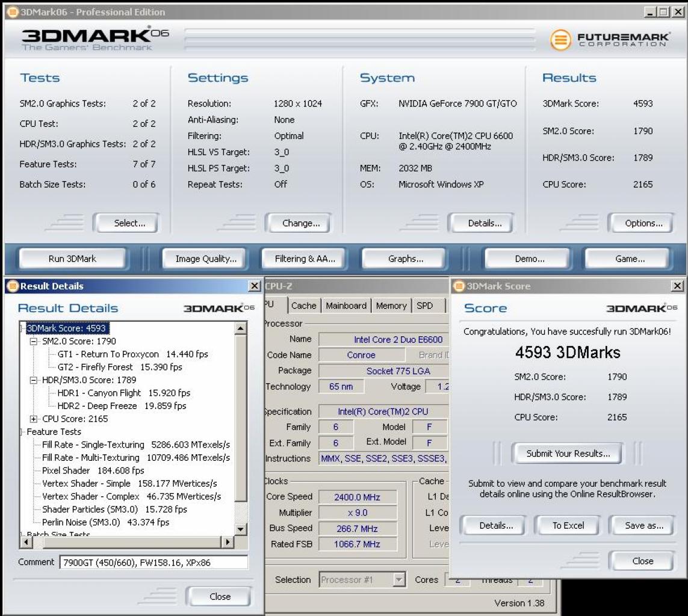Click the Result Details window title icon

[13, 286]
